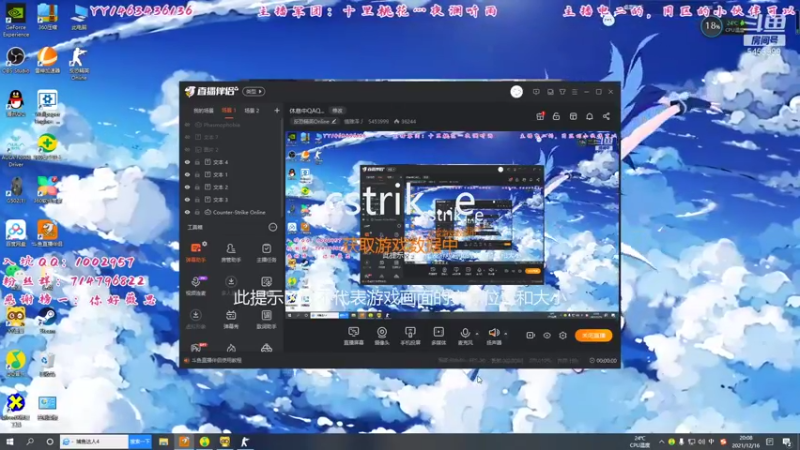Open the 主播任务 tool in toolbox
Viewport: 800px width, 450px height.
pos(266,253)
